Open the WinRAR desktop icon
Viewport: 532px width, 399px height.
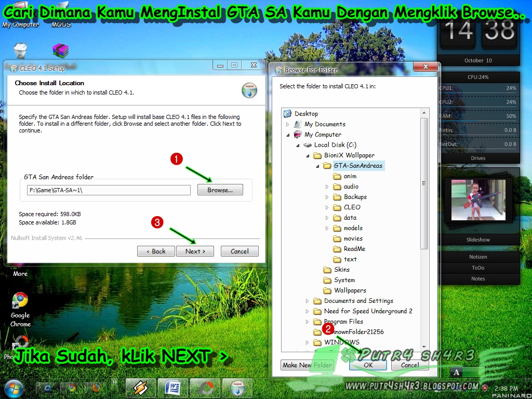61,51
